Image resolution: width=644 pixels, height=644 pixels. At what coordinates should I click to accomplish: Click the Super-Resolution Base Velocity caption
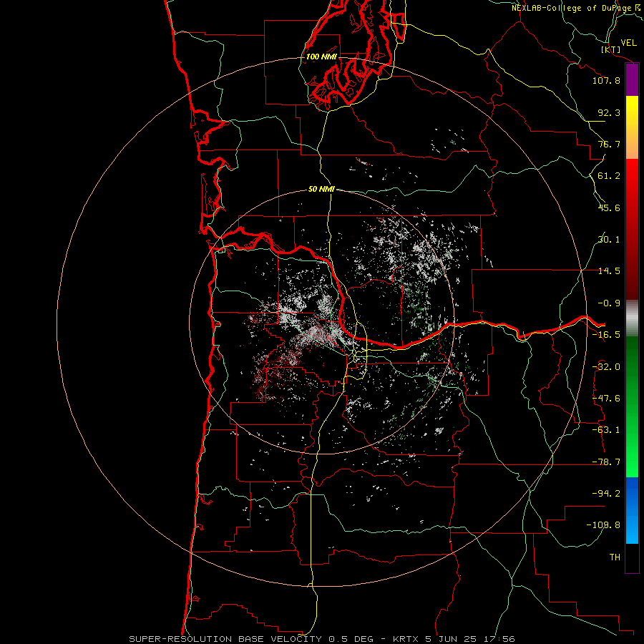(322, 639)
